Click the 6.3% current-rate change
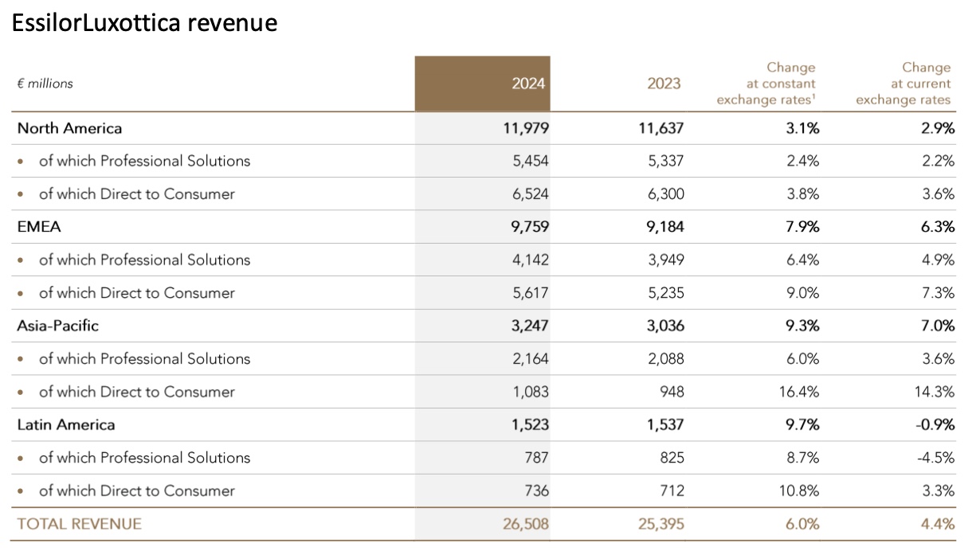Image resolution: width=980 pixels, height=551 pixels. click(x=936, y=227)
